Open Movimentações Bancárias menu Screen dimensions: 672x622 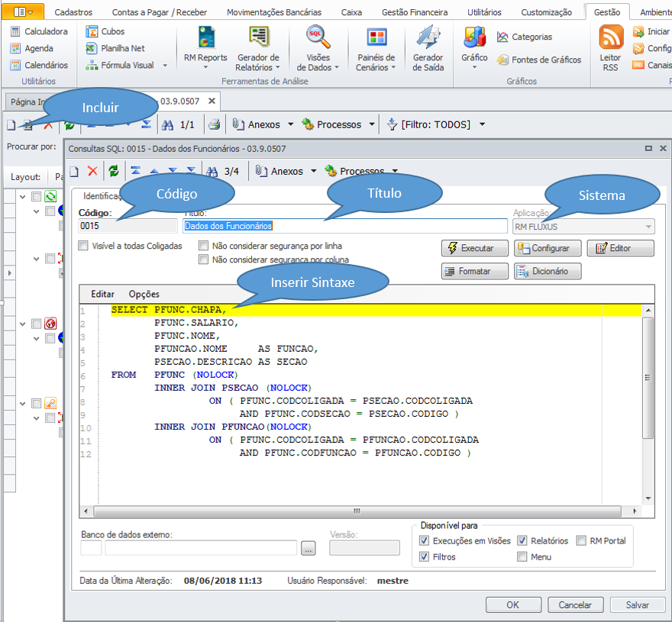[274, 12]
